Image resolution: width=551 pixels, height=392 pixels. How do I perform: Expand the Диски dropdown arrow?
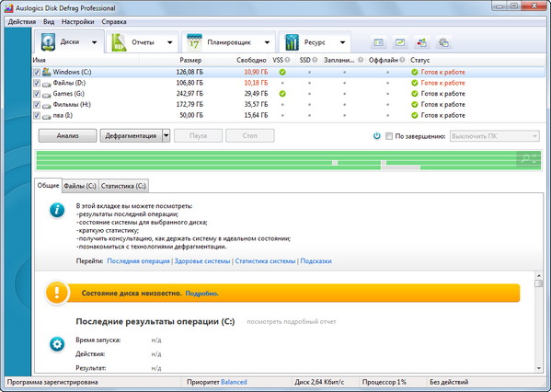[94, 42]
